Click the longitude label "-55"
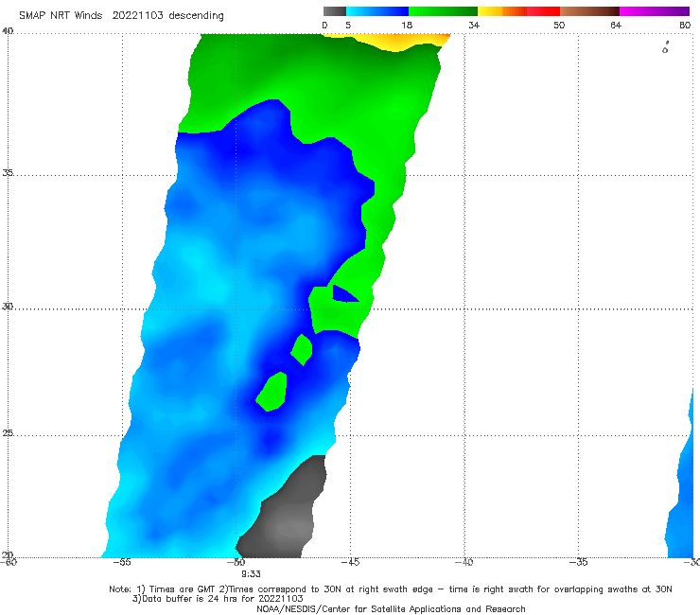 coord(122,562)
